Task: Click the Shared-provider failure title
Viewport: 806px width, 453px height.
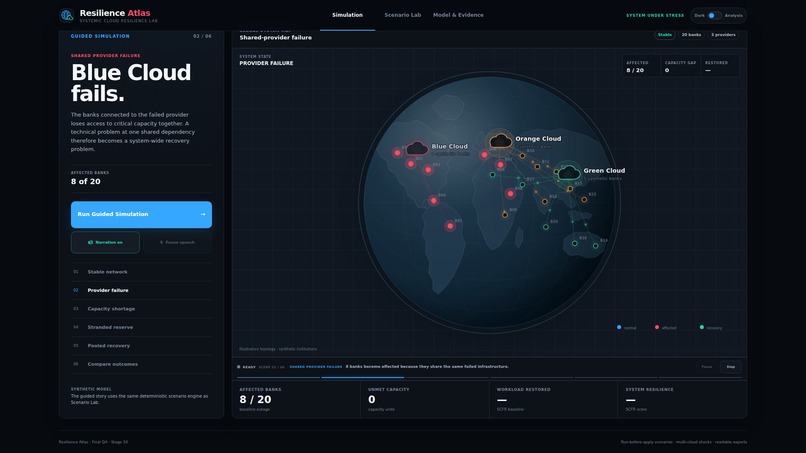Action: pyautogui.click(x=276, y=38)
